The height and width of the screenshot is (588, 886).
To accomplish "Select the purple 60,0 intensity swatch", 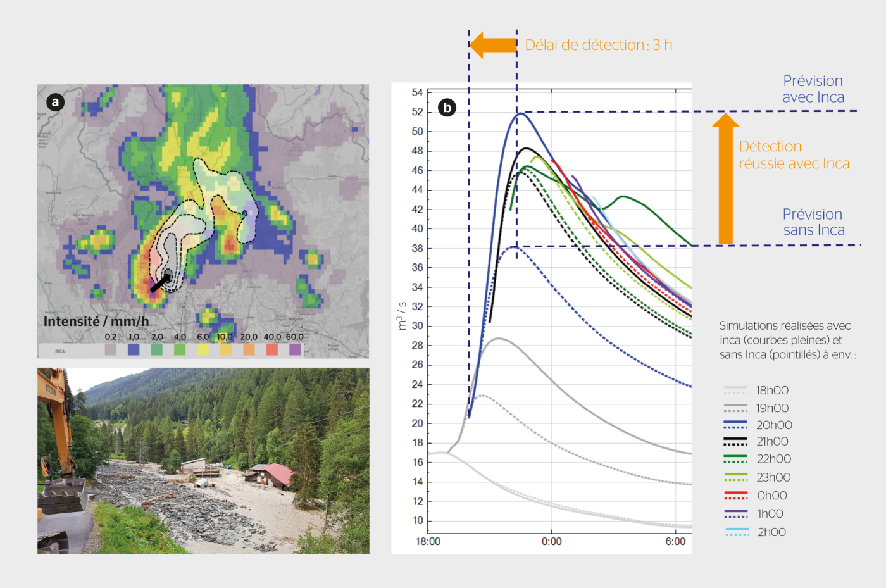I will [295, 348].
